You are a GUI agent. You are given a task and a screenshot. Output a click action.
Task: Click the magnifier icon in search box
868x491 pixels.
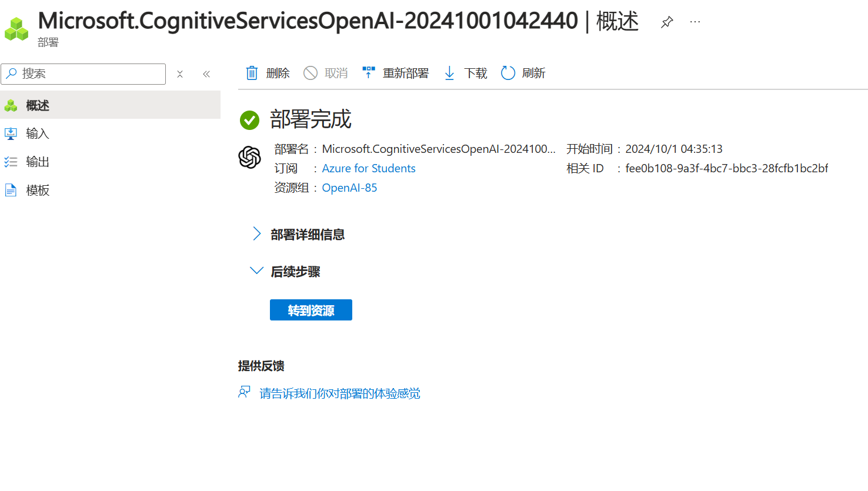[11, 74]
